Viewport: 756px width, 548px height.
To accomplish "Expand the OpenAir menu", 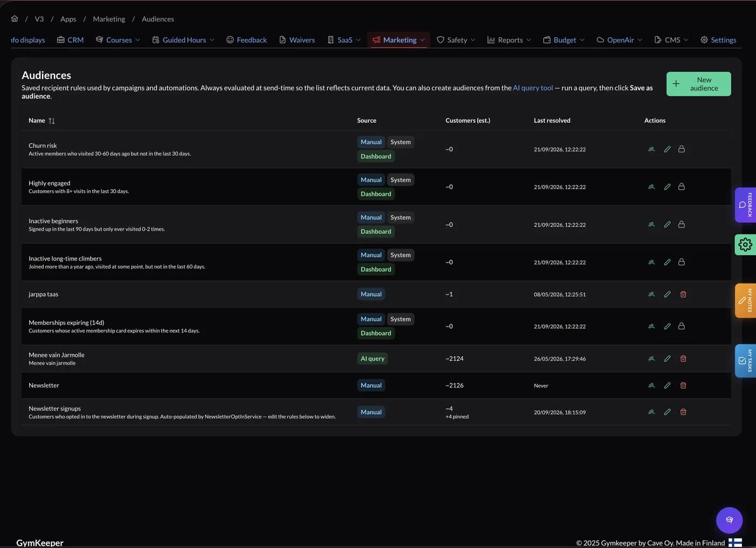I will [619, 40].
